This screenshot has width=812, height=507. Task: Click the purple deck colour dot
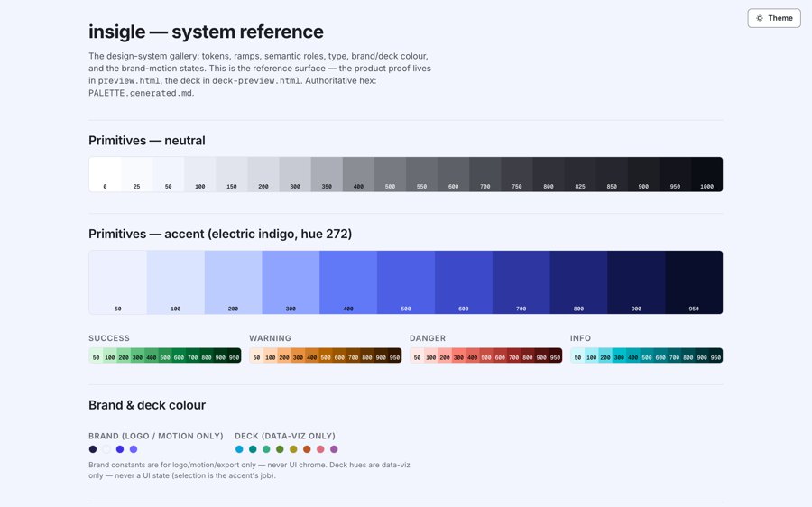[x=334, y=449]
